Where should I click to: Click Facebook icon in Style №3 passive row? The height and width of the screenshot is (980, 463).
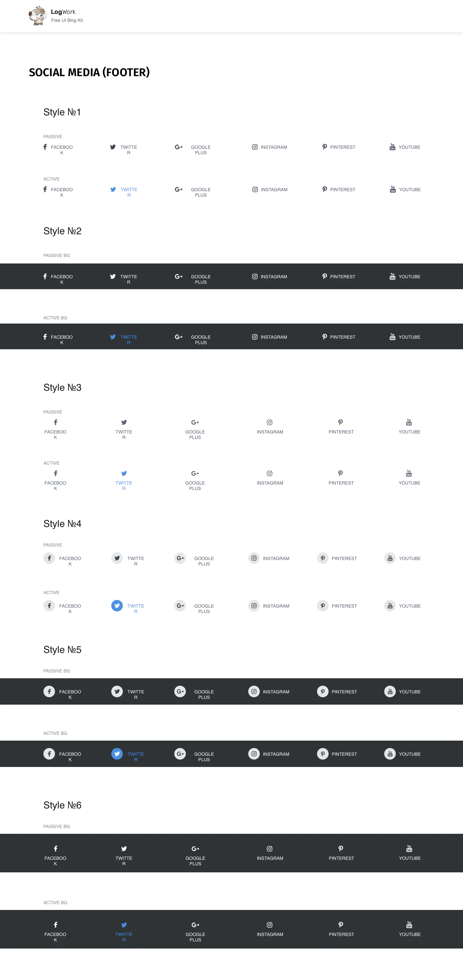[x=56, y=422]
